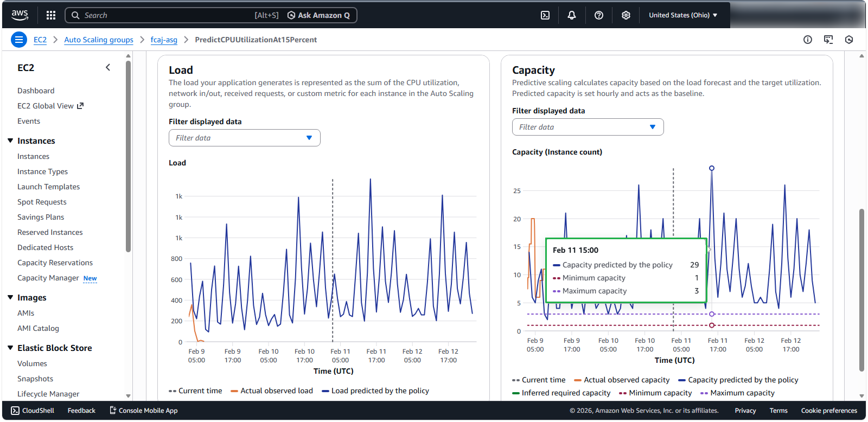Open Cookie preferences in the footer
868x422 pixels.
pos(829,411)
